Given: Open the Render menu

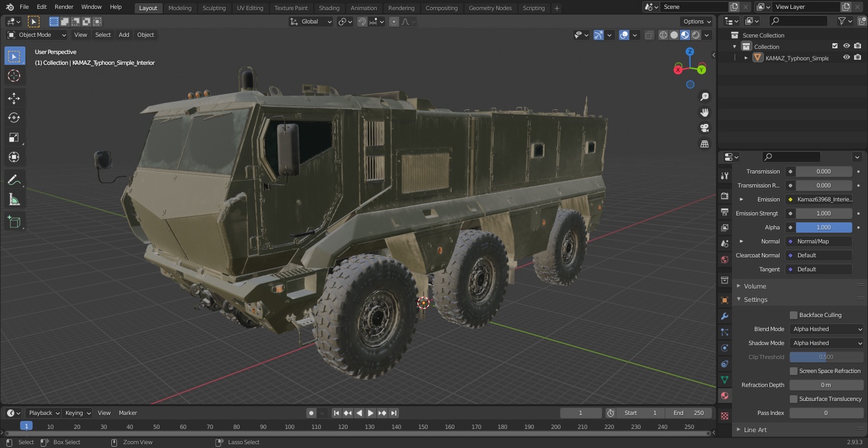Looking at the screenshot, I should tap(64, 7).
